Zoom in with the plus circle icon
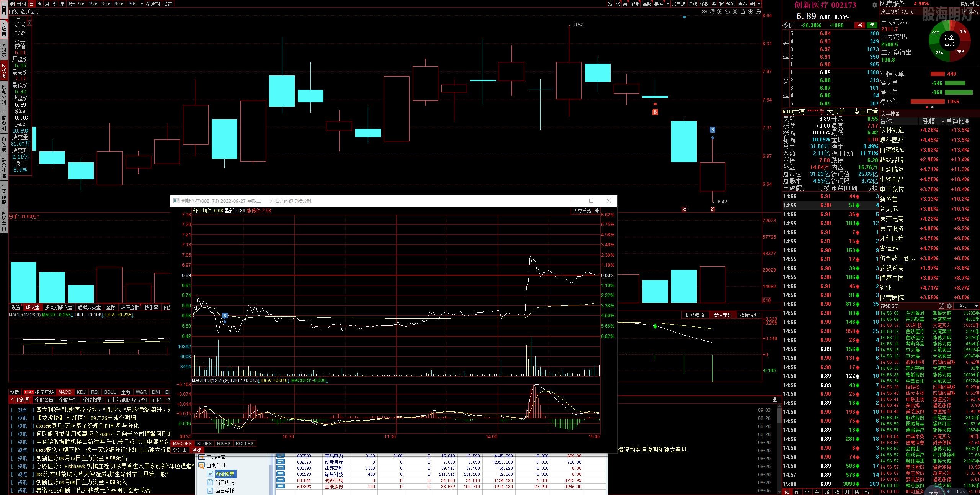Screen dimensions: 980x495 750,12
